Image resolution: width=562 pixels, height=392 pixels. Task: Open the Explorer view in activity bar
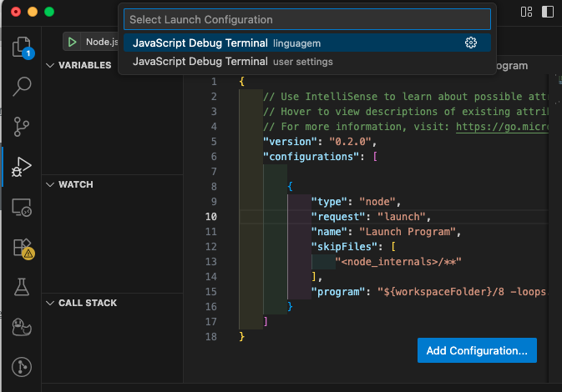click(22, 48)
